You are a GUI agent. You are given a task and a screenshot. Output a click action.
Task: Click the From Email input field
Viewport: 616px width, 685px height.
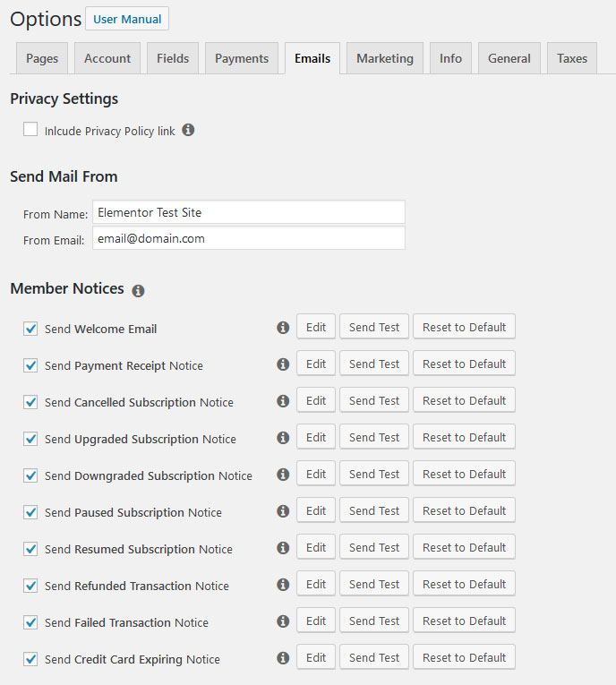click(x=248, y=238)
